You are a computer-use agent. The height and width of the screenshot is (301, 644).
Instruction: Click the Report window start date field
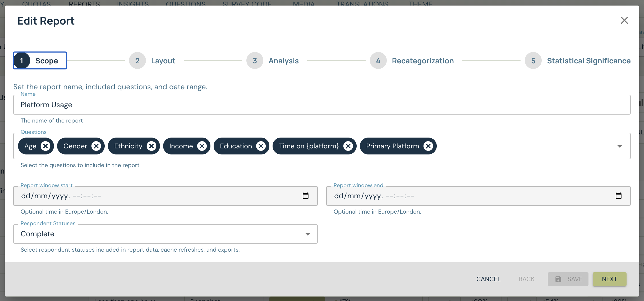(x=165, y=196)
